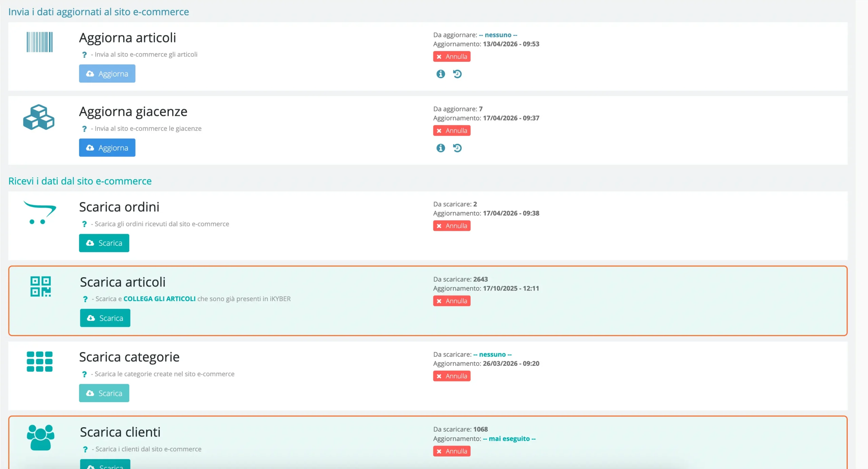Viewport: 868px width, 469px height.
Task: Click the Scarica button under Scarica clienti
Action: [x=105, y=464]
